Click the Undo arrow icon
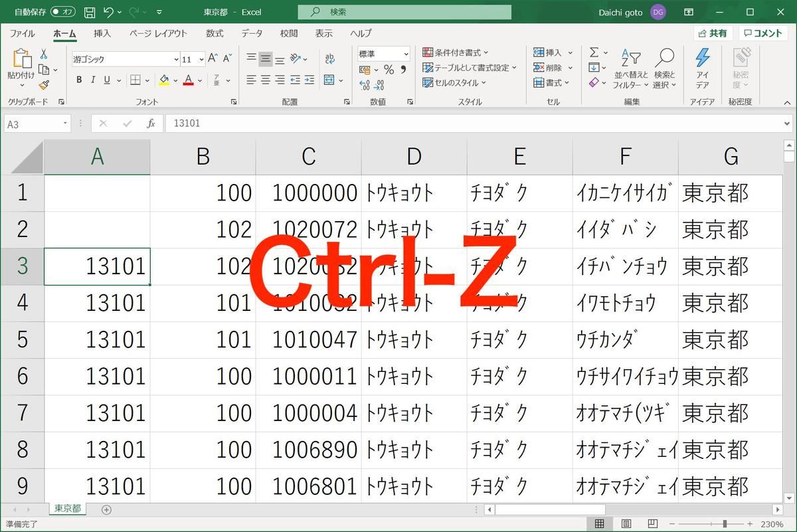The image size is (797, 532). pos(108,12)
